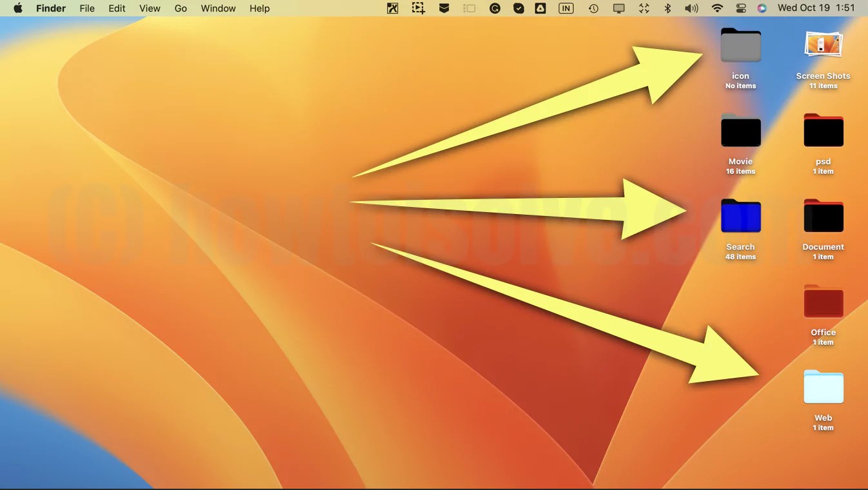Click the volume icon in the menu bar

(691, 8)
